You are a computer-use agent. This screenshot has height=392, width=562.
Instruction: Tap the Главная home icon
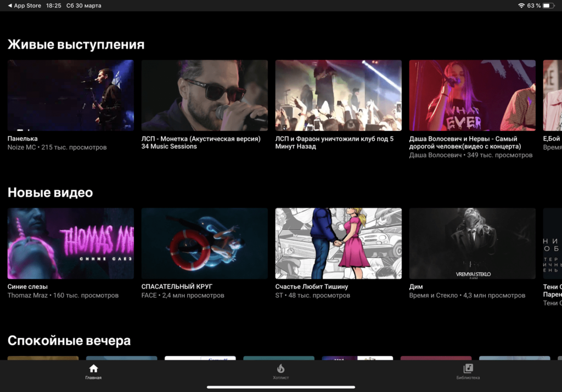[93, 368]
